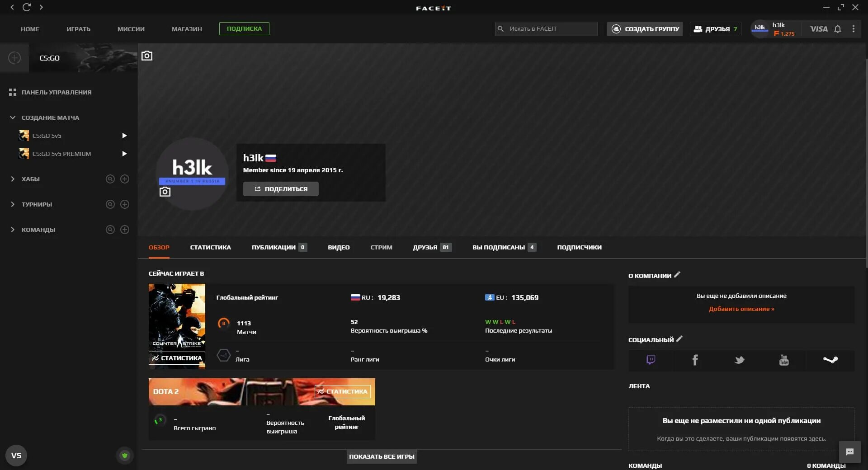Click the Добавить описание link
This screenshot has width=868, height=470.
[741, 309]
